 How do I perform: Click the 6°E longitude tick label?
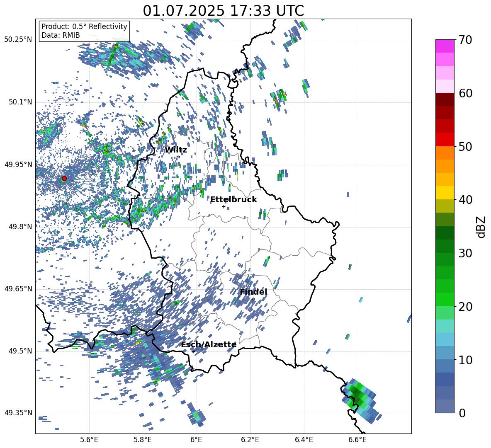[196, 440]
